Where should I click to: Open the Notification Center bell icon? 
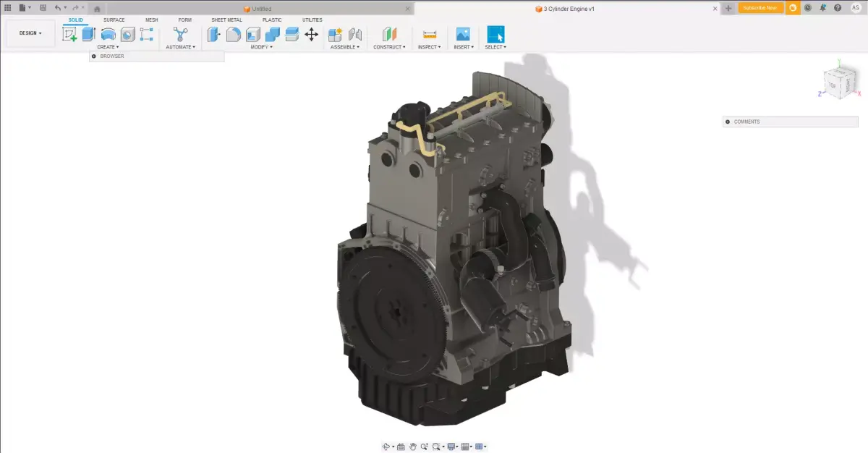[x=823, y=8]
